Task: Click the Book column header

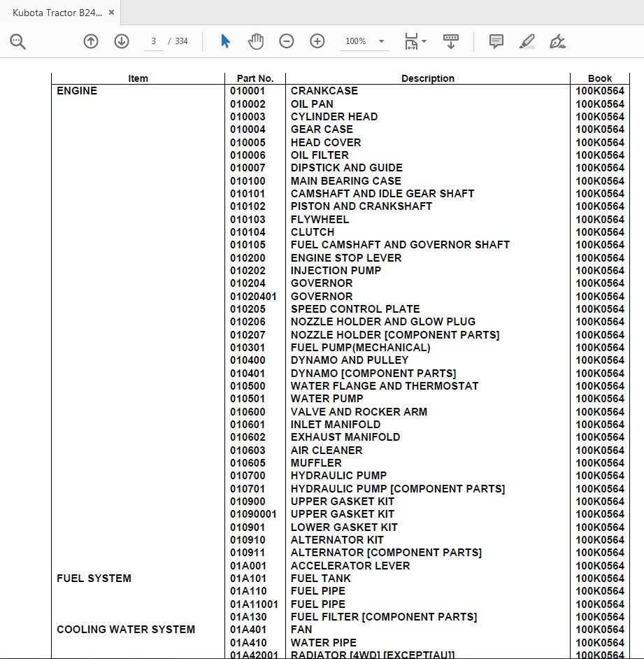Action: pyautogui.click(x=600, y=78)
